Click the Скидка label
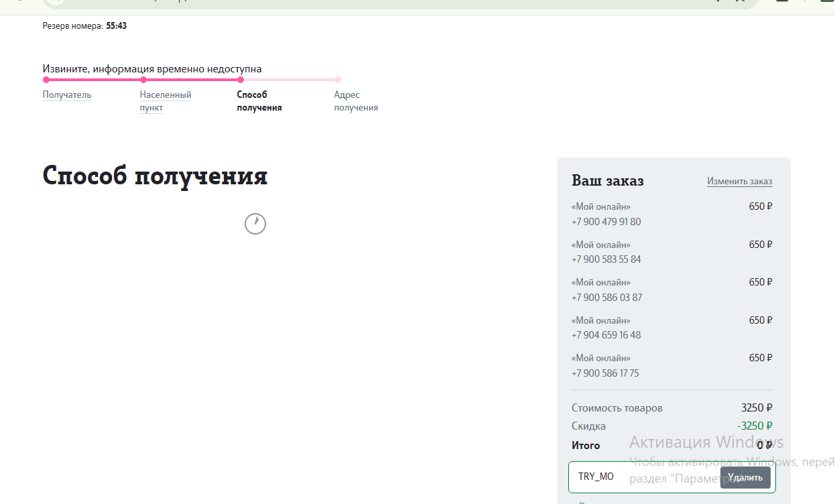 [588, 426]
